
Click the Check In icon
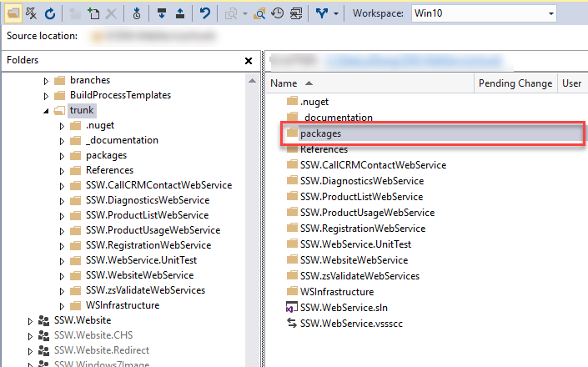coord(178,13)
